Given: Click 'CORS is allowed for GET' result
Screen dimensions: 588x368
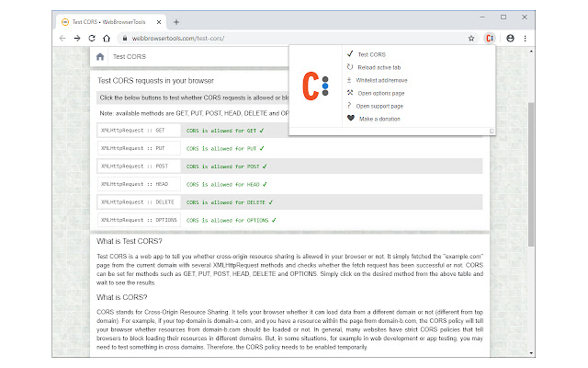Looking at the screenshot, I should tap(225, 131).
